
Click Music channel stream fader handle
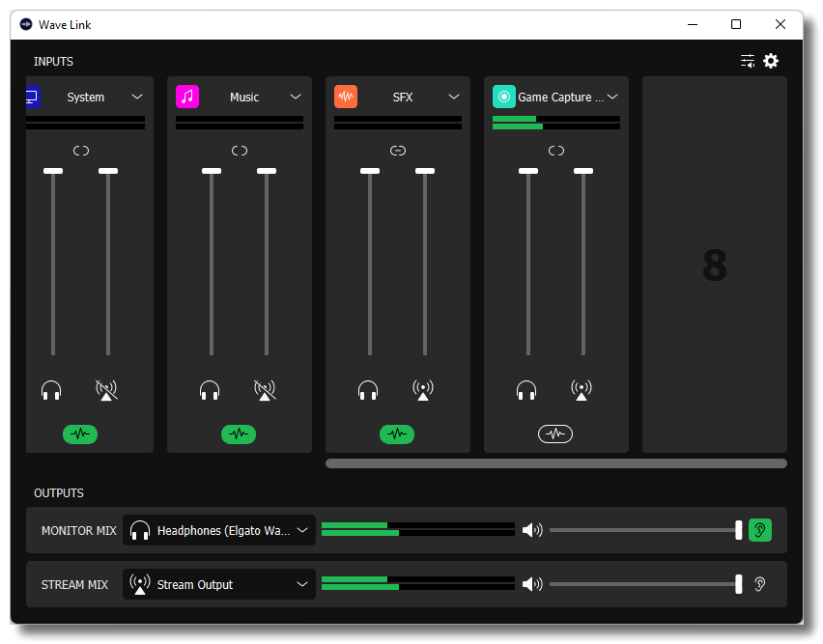coord(267,171)
